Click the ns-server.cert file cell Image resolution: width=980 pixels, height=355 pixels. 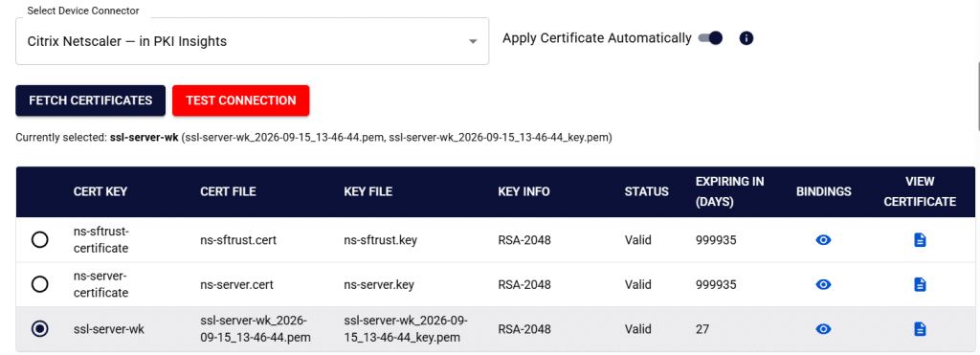tap(237, 284)
